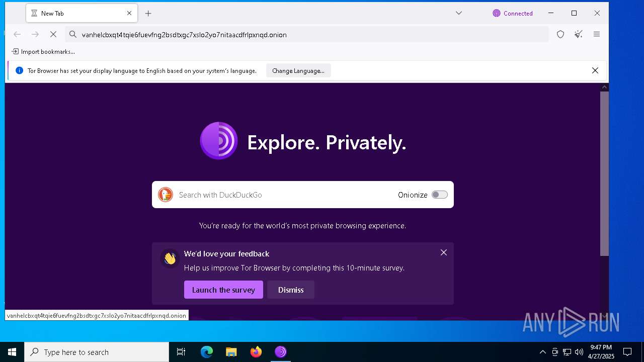Click the volume speaker tray icon
This screenshot has height=362, width=644.
579,352
